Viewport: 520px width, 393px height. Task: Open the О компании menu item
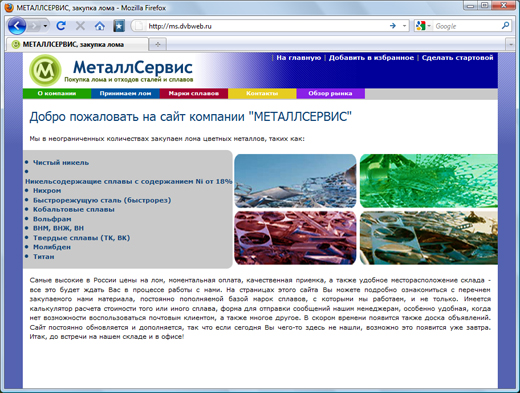point(57,93)
